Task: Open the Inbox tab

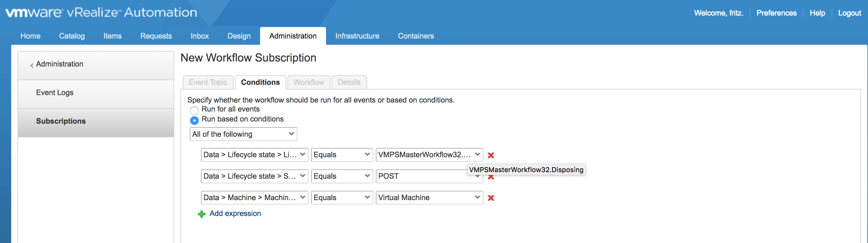Action: 199,36
